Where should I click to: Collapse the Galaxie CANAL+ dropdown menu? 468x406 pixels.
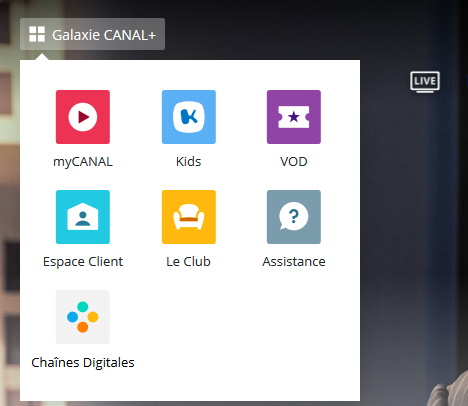tap(92, 34)
